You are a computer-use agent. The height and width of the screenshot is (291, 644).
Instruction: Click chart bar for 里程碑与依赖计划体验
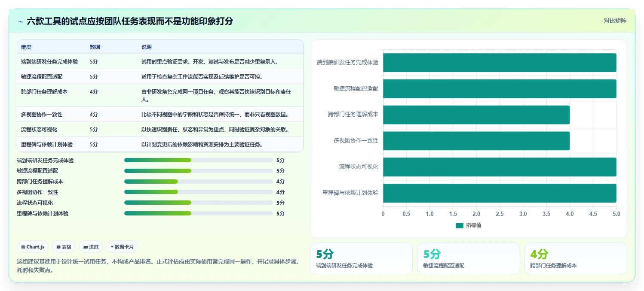click(x=500, y=193)
